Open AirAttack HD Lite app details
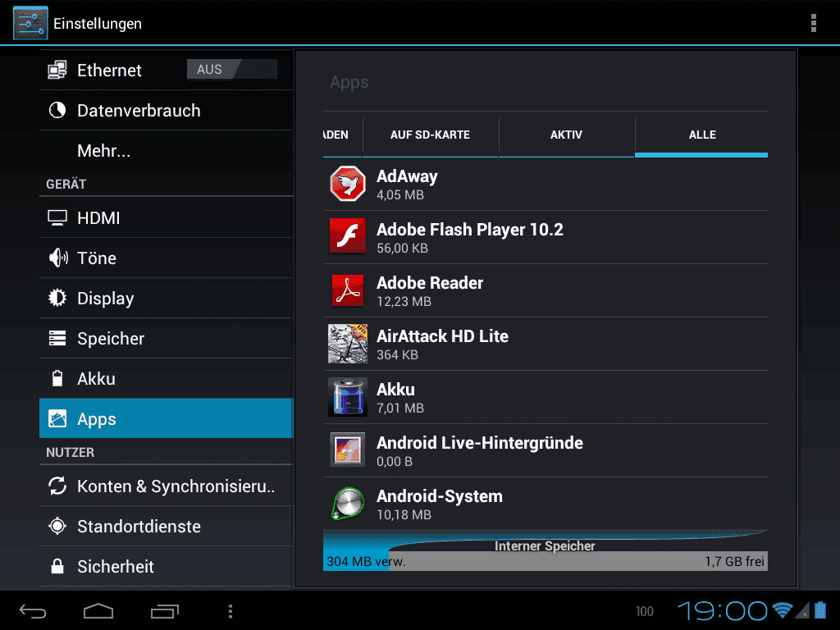 (546, 344)
